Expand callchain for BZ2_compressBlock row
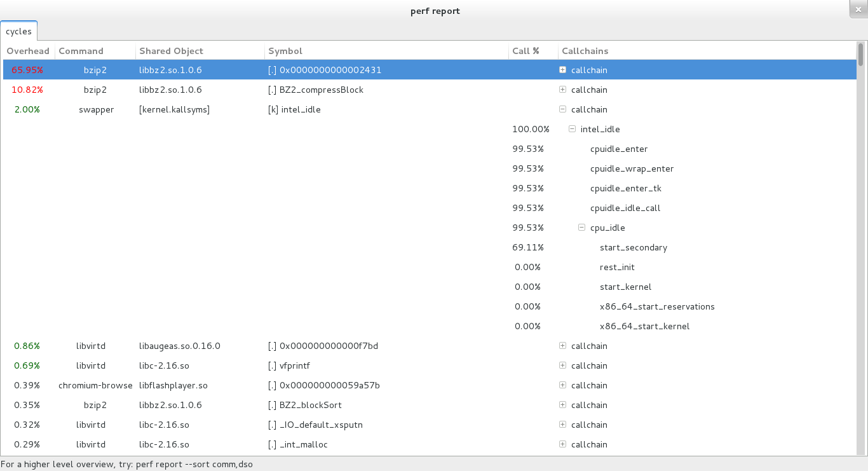Image resolution: width=868 pixels, height=471 pixels. [x=562, y=90]
